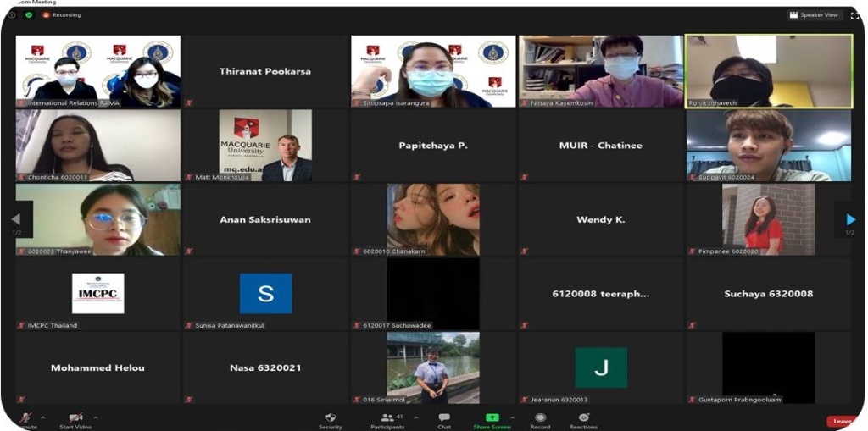Open the Security shield options
Image resolution: width=868 pixels, height=431 pixels.
click(x=331, y=417)
